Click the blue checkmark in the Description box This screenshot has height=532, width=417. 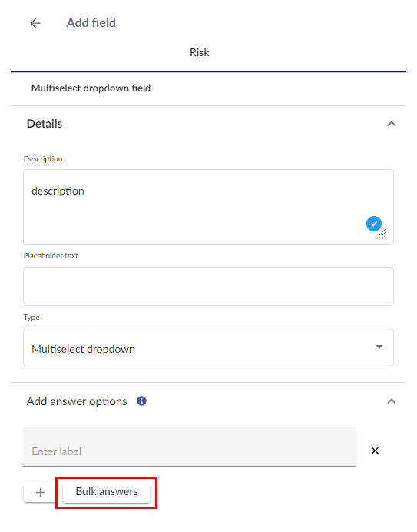(x=373, y=224)
